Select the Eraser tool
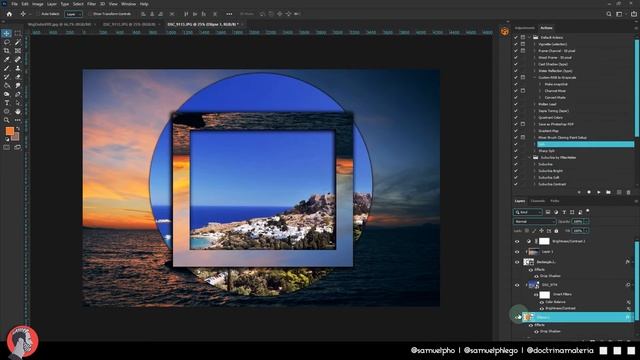This screenshot has height=360, width=640. (18, 77)
